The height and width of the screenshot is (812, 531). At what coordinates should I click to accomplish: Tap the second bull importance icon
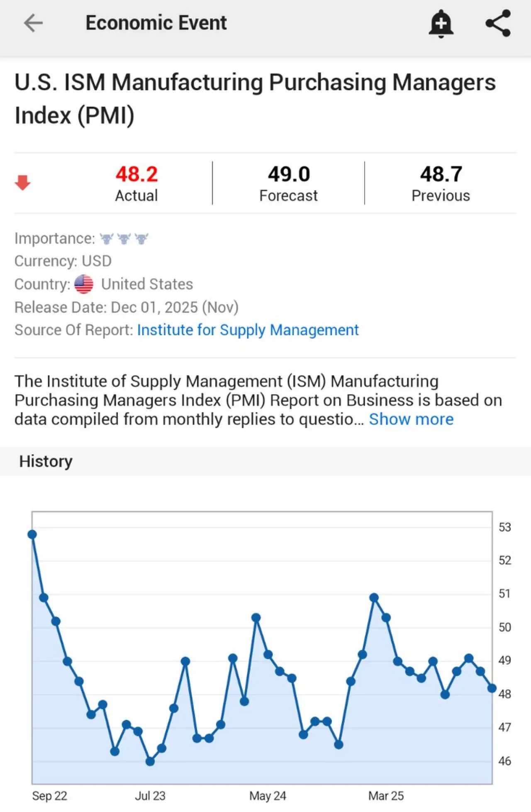(x=124, y=239)
